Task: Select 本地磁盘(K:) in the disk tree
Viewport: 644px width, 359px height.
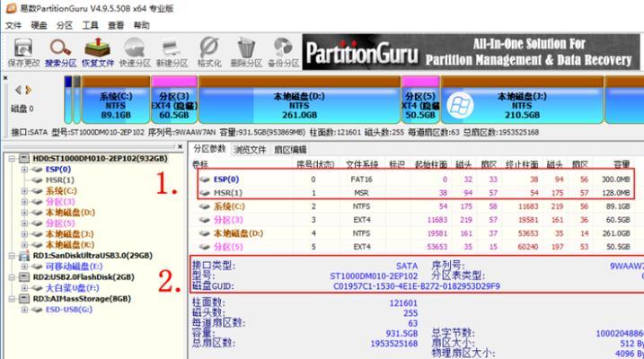Action: (x=70, y=245)
